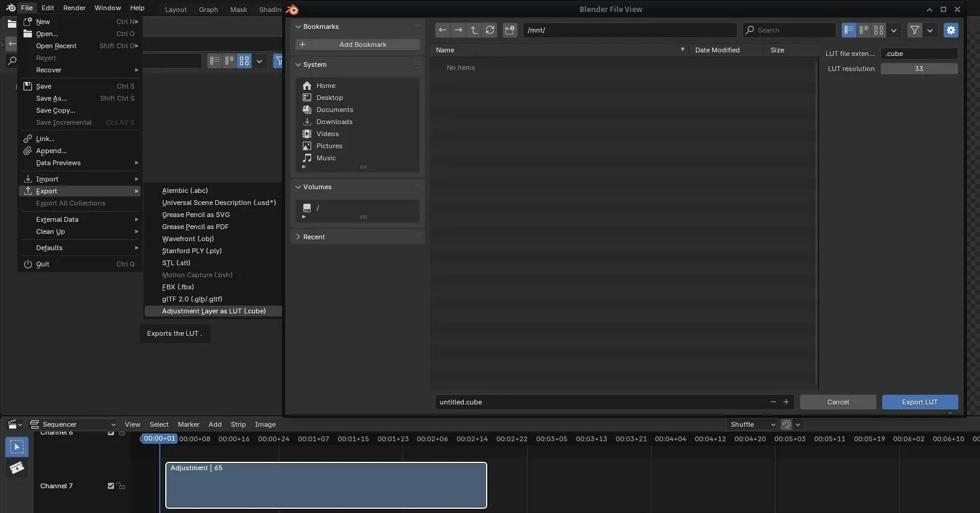Click the Blender logo in menu bar

10,8
